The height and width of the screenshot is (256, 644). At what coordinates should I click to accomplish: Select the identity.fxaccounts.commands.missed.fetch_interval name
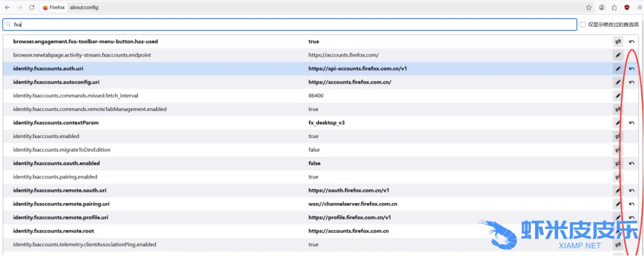pos(76,96)
